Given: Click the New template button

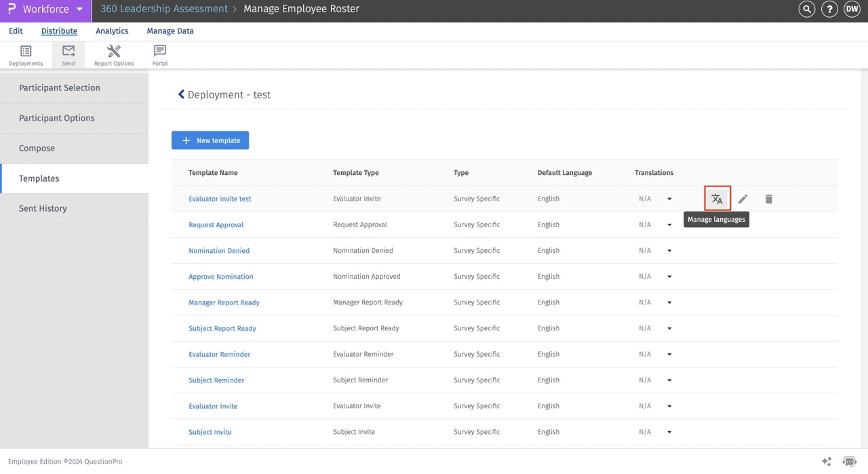Looking at the screenshot, I should coord(210,140).
